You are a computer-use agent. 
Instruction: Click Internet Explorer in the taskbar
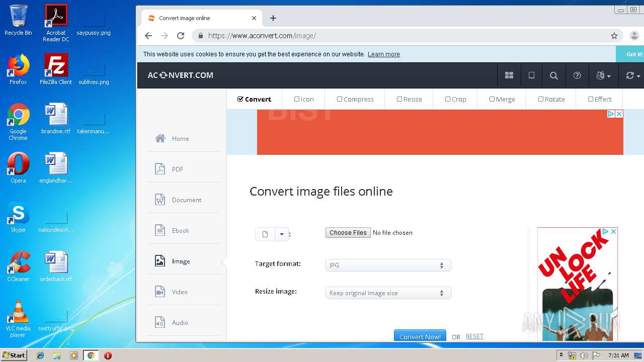tap(40, 355)
